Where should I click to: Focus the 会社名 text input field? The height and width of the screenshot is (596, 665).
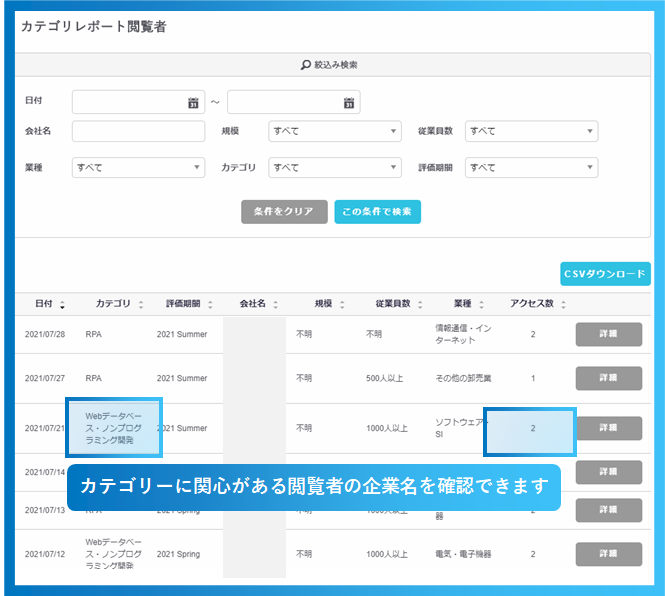(138, 131)
